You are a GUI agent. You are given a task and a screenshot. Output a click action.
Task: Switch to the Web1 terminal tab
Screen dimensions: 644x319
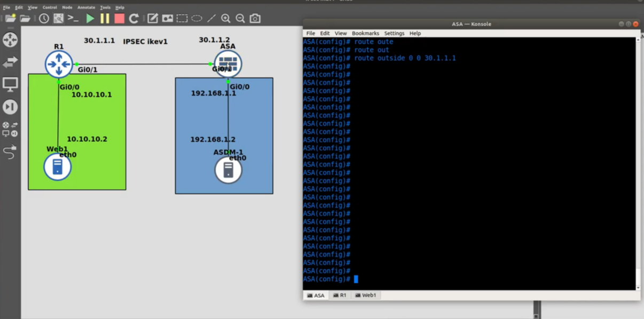click(x=366, y=295)
